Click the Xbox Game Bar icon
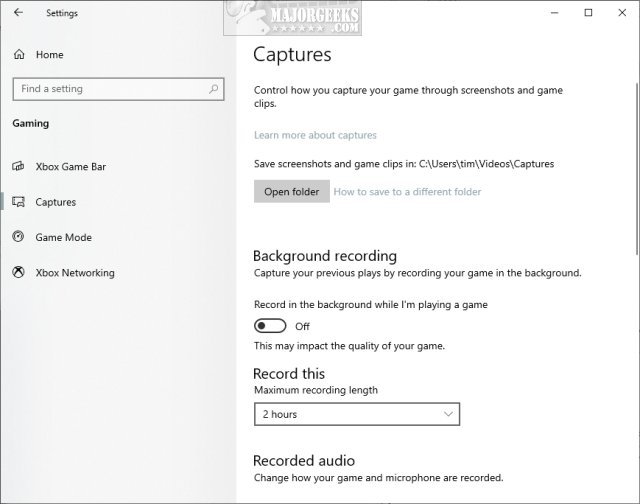Screen dimensions: 640x504 tap(19, 166)
